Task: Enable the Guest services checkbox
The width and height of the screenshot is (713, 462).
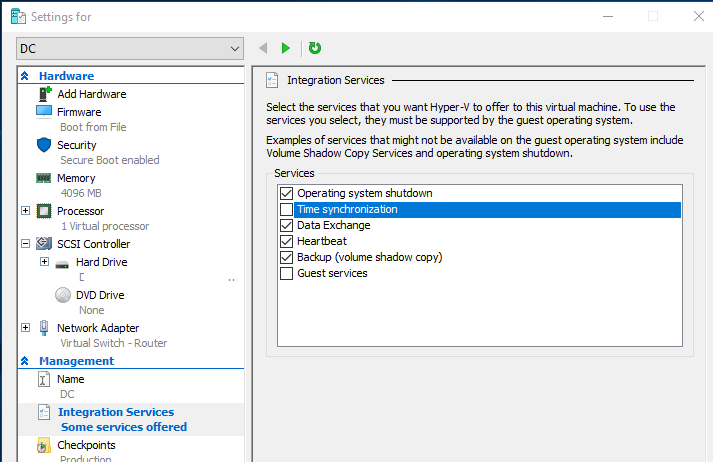Action: (x=286, y=273)
